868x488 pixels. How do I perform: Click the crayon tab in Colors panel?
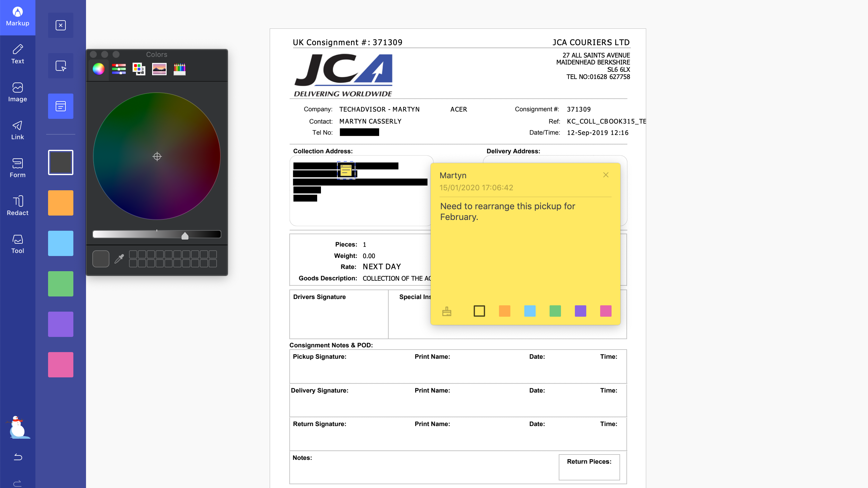(179, 69)
